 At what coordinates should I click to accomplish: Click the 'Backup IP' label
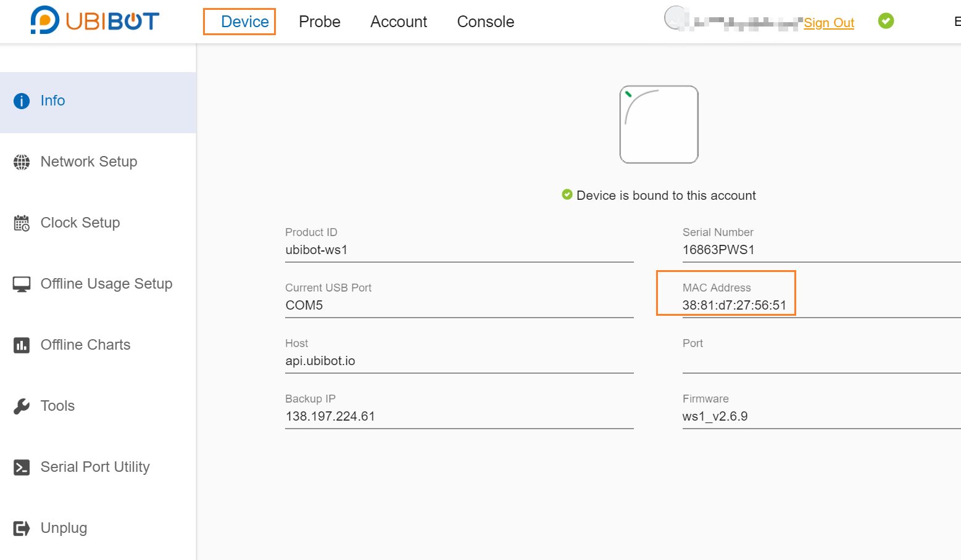pyautogui.click(x=310, y=399)
